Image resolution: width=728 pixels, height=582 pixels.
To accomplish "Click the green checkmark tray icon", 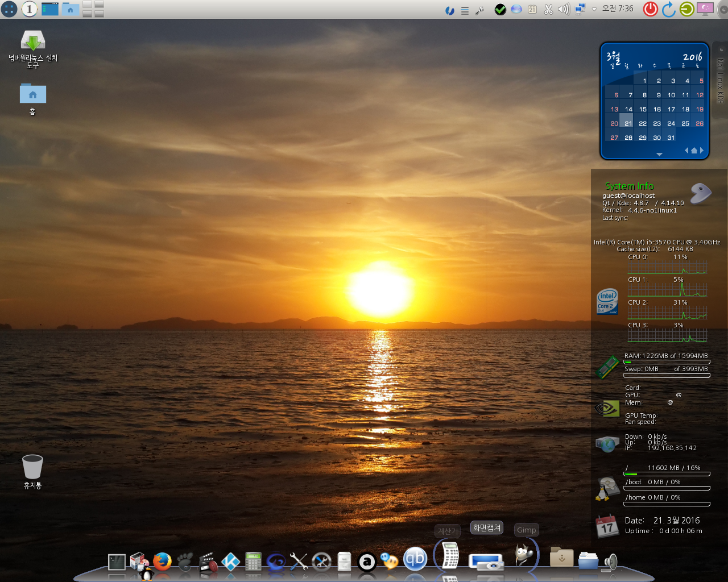I will tap(500, 9).
